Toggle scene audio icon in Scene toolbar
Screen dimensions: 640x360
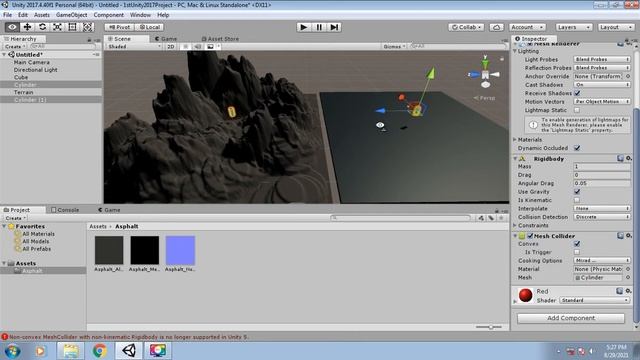pyautogui.click(x=198, y=47)
